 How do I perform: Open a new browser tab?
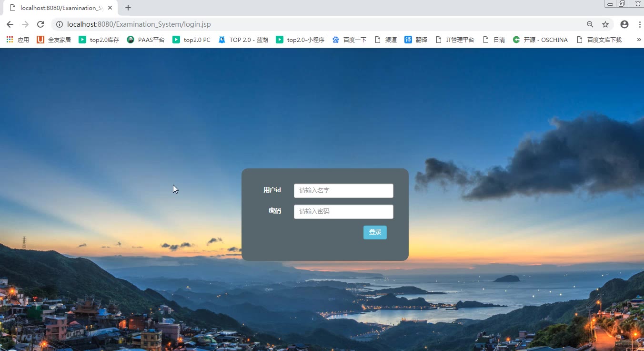[x=128, y=8]
